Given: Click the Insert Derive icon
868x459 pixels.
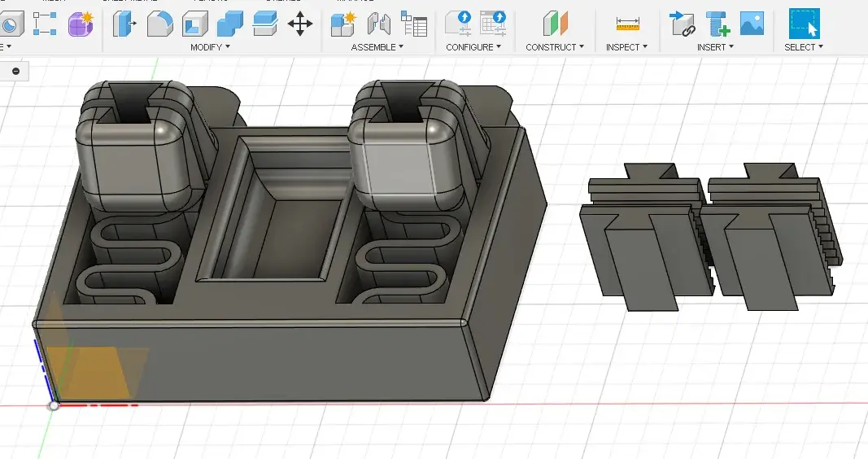Looking at the screenshot, I should click(x=681, y=24).
